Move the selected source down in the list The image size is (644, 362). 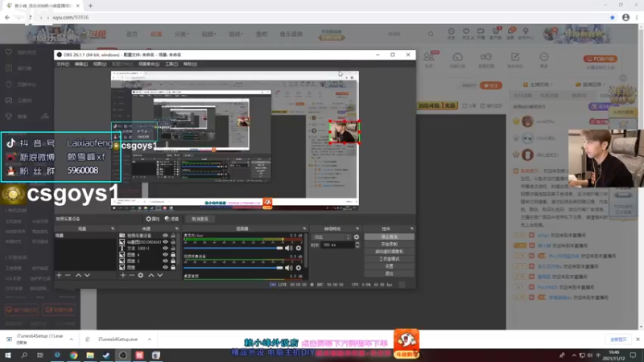tap(159, 275)
